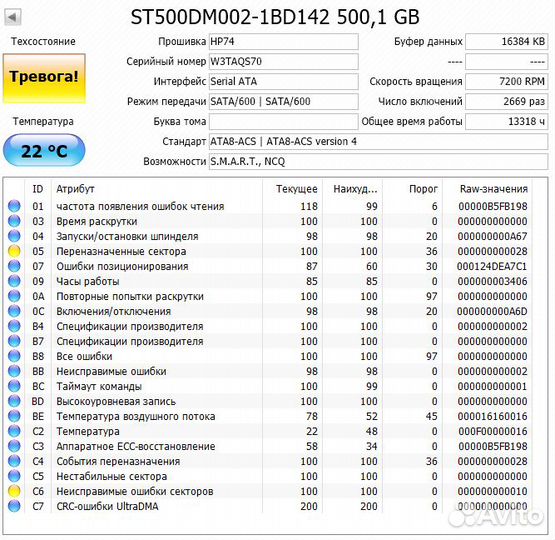Select power-on count field 2669 раз

pos(507,101)
